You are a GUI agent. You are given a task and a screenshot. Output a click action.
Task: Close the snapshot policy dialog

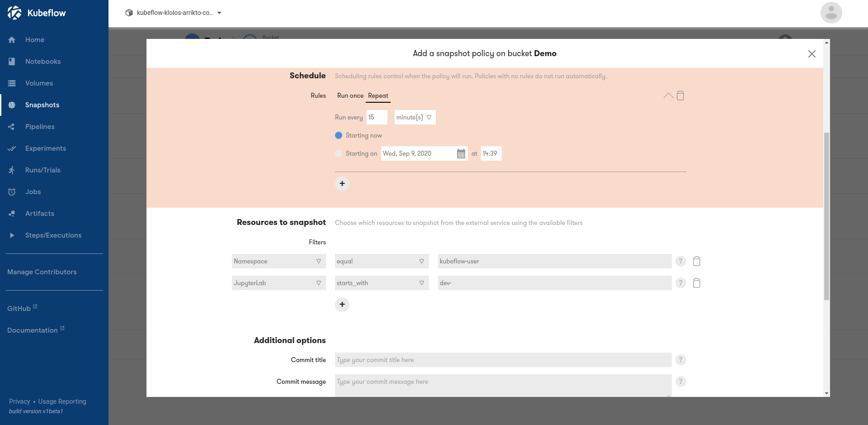[812, 54]
